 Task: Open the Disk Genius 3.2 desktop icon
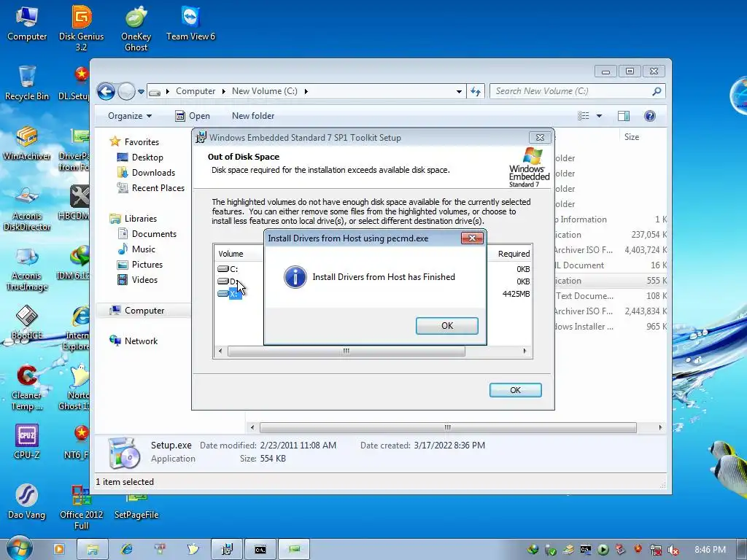(82, 28)
